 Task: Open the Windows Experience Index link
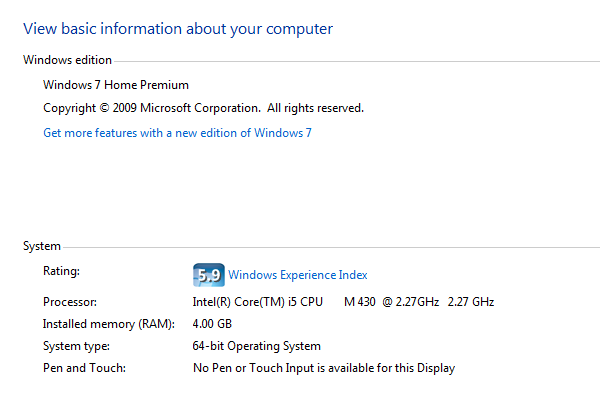(x=298, y=275)
